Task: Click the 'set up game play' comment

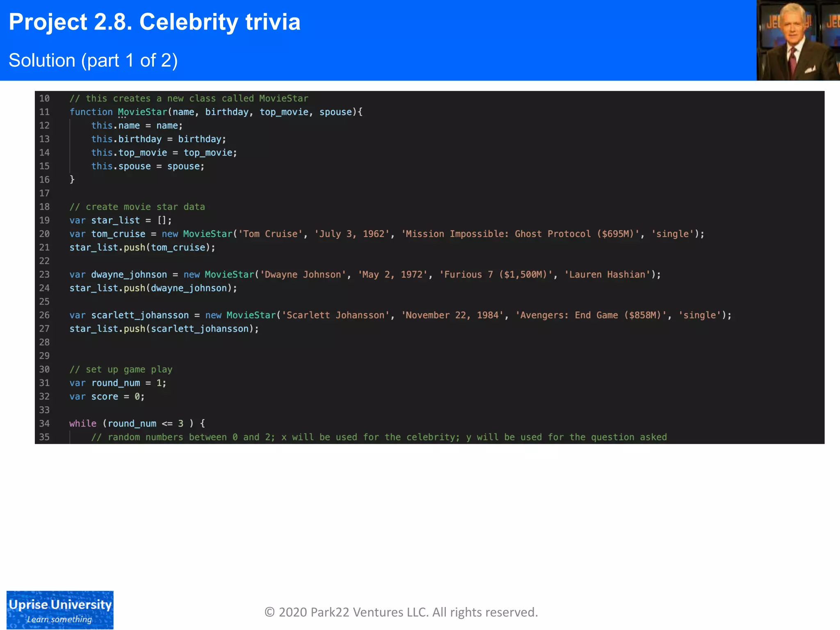Action: [x=121, y=370]
